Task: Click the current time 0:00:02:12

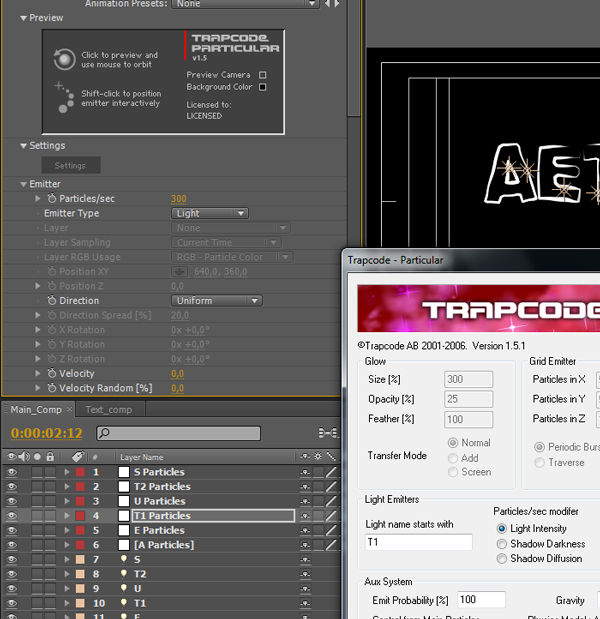Action: coord(47,433)
